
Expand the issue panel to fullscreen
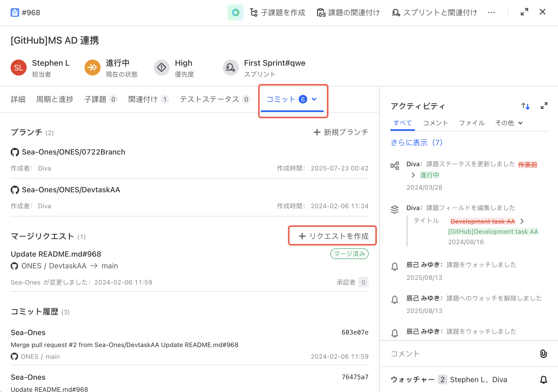pyautogui.click(x=524, y=12)
